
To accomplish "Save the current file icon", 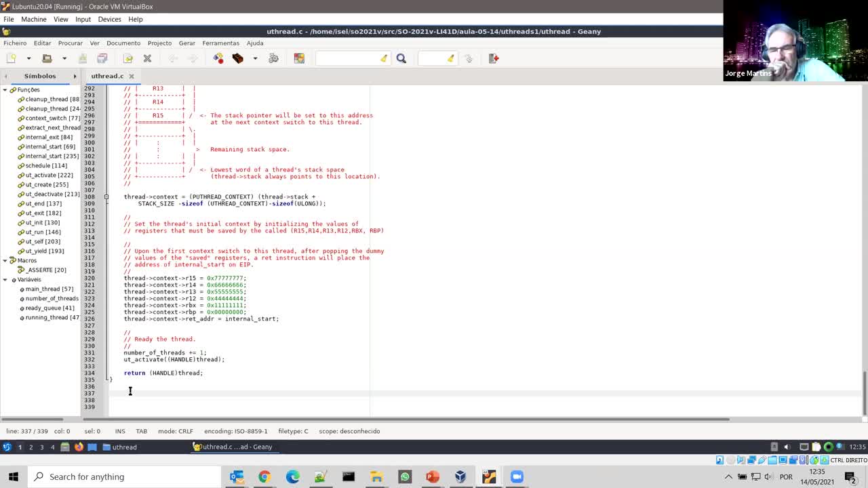I will 83,58.
